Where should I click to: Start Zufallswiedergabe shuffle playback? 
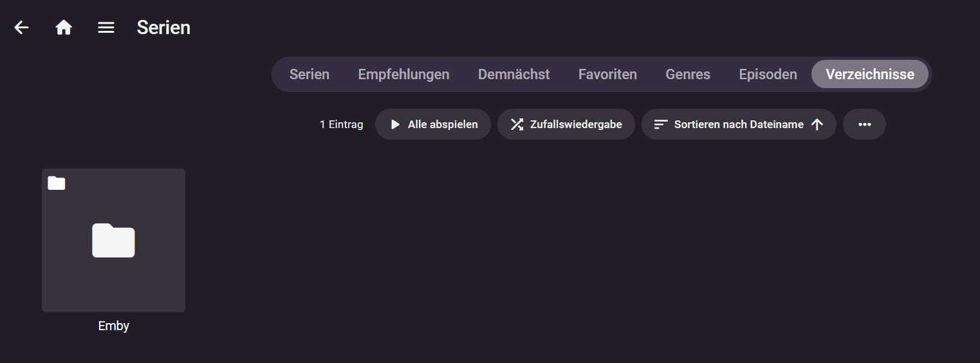coord(566,124)
